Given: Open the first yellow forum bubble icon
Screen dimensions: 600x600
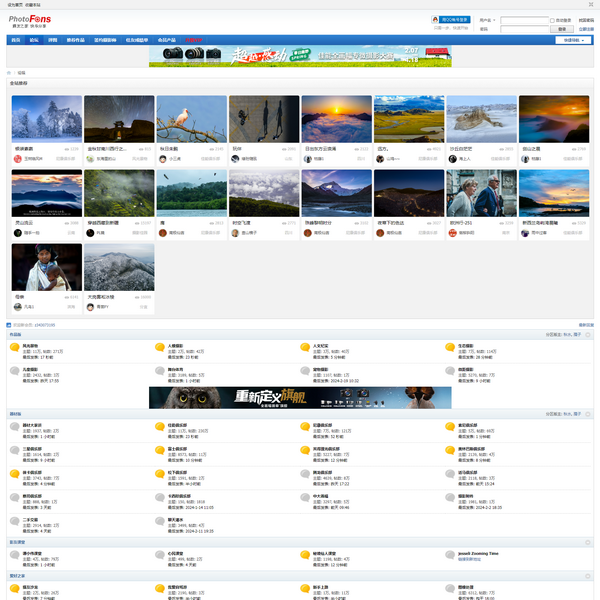Looking at the screenshot, I should point(15,347).
